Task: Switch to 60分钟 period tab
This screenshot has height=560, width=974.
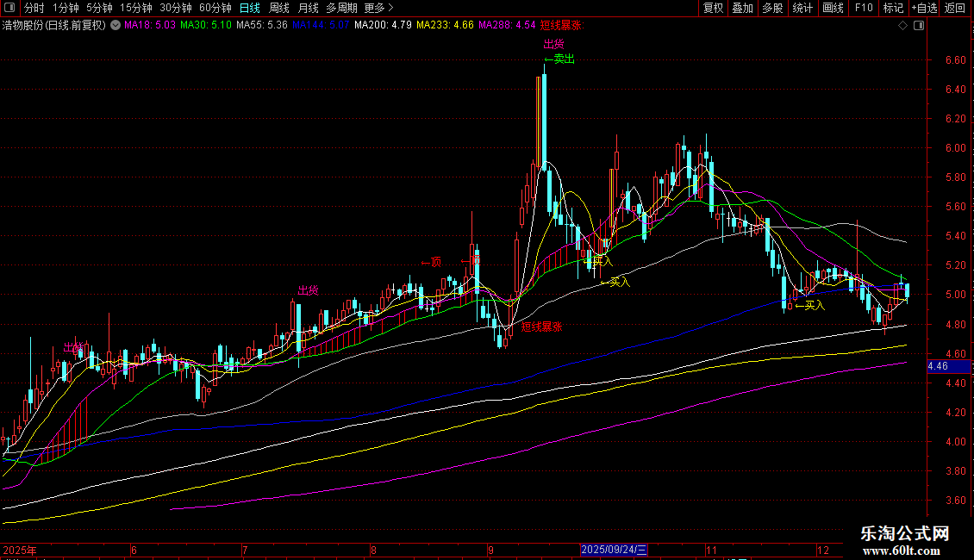Action: (x=215, y=8)
